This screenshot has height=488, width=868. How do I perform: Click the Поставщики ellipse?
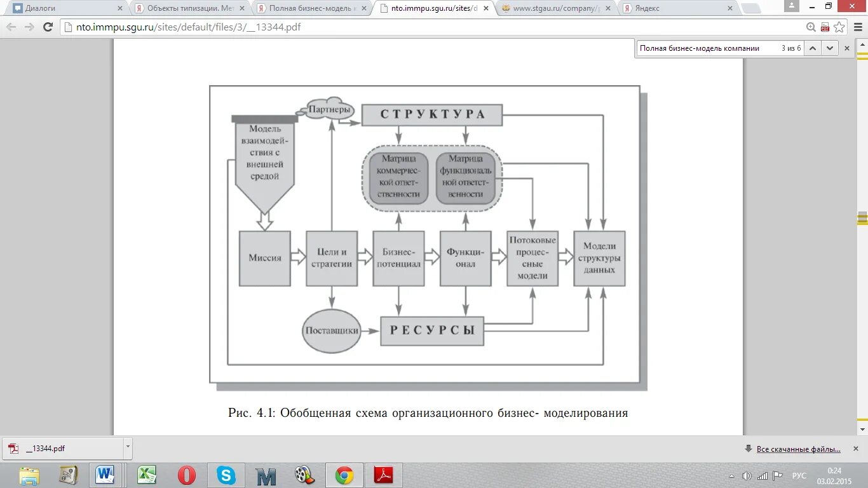(x=332, y=330)
